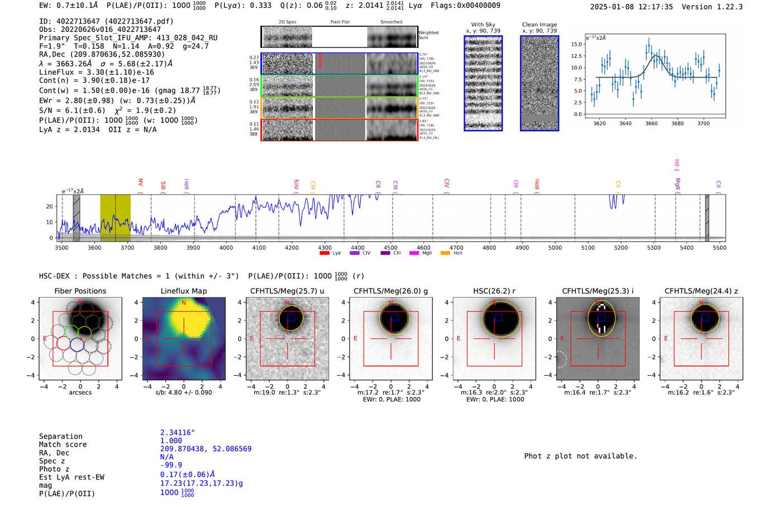Click the red Lyα legend swatch

(x=324, y=253)
